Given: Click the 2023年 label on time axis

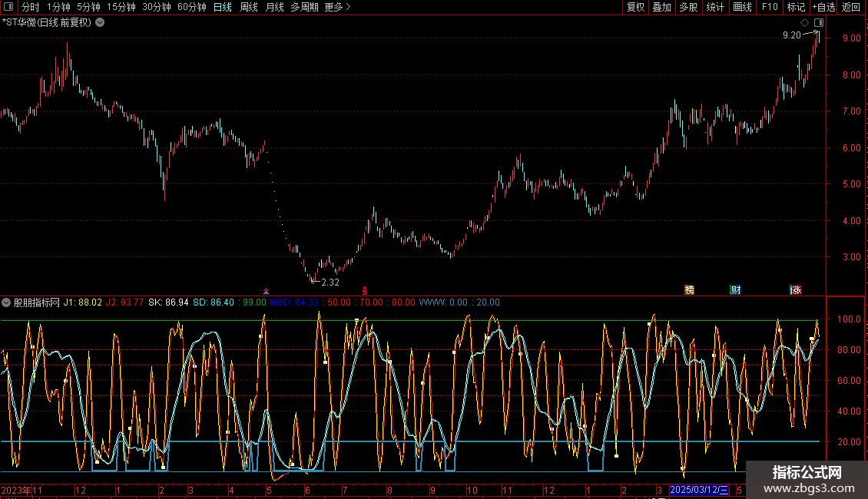Looking at the screenshot, I should 16,490.
